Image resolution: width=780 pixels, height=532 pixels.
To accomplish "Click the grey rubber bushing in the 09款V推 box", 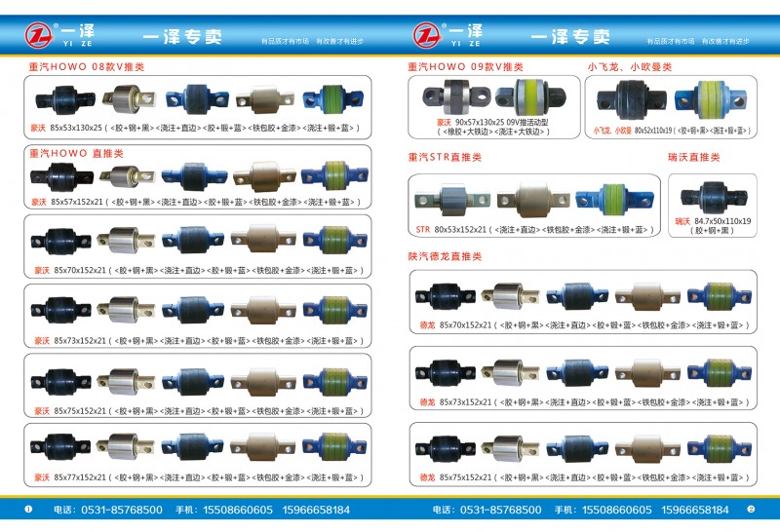I will 456,96.
